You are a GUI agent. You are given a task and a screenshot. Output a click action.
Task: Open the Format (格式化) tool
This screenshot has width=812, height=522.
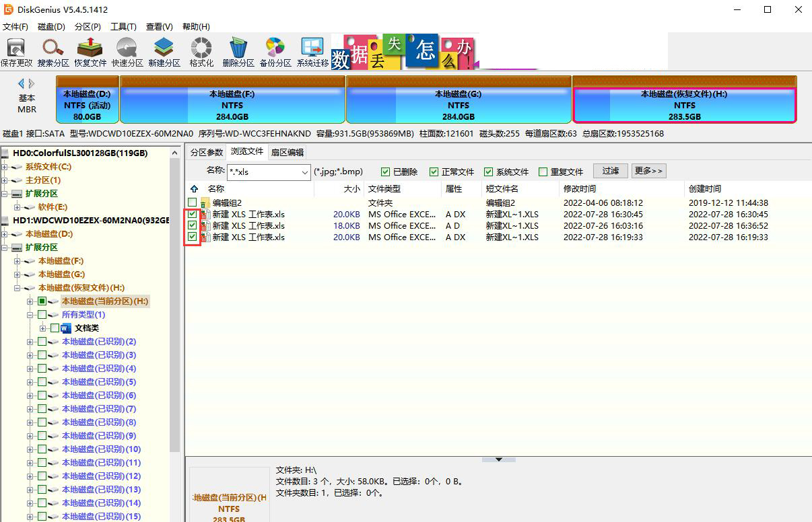pyautogui.click(x=201, y=52)
